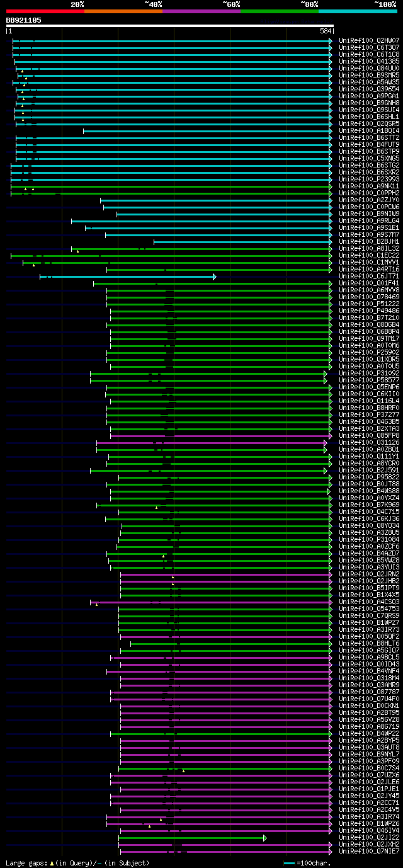Click the UniRef100_C0PCW6 label
Viewport: 403px width, 868px height.
coord(369,207)
